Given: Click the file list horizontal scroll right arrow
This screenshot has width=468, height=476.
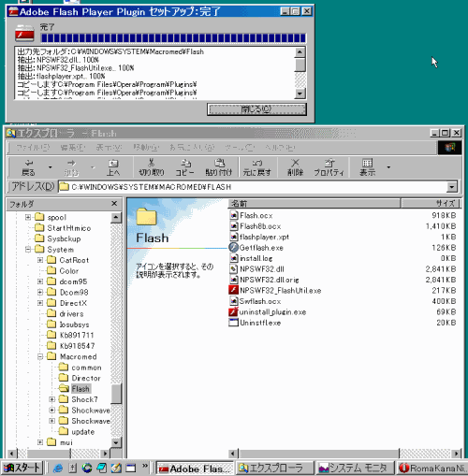Looking at the screenshot, I should coord(456,454).
